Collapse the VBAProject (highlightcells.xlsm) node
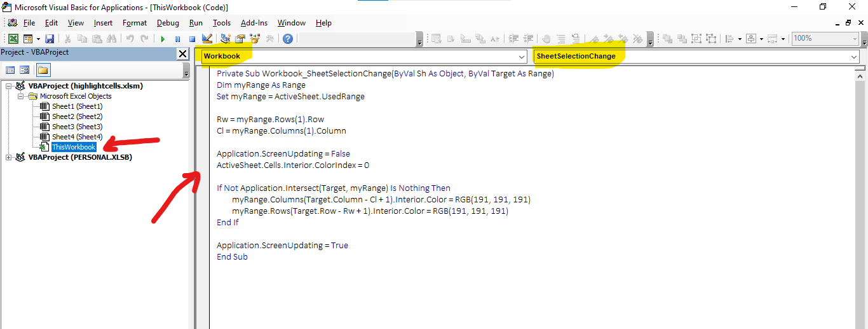868x329 pixels. coord(8,86)
